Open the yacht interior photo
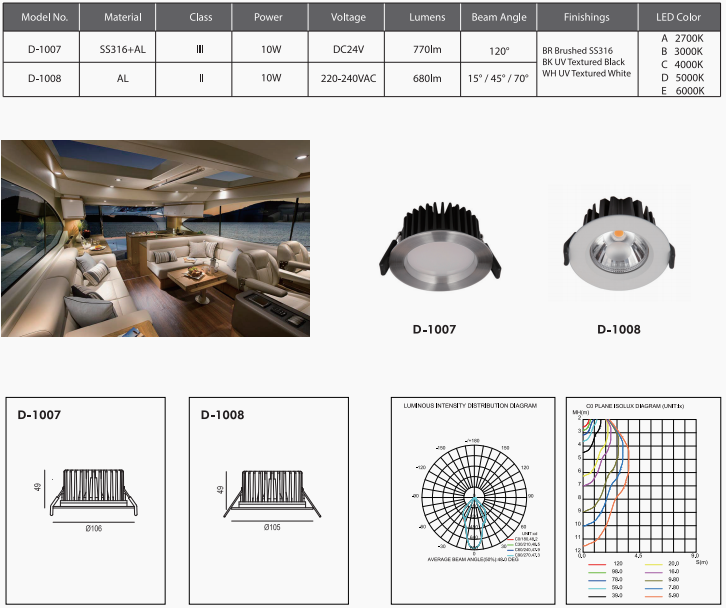The height and width of the screenshot is (608, 726). click(155, 238)
